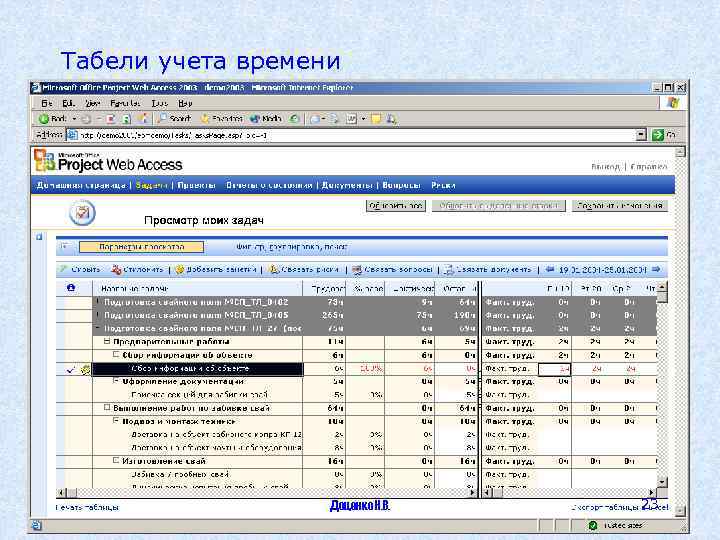Click note icon on selected task row
The height and width of the screenshot is (540, 720).
click(85, 369)
